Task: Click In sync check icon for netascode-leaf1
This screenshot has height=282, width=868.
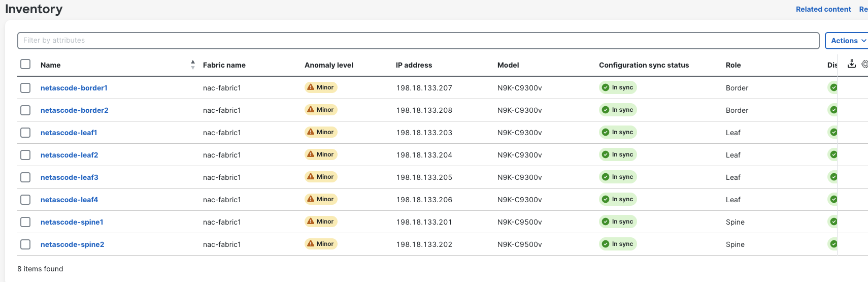Action: click(x=606, y=132)
